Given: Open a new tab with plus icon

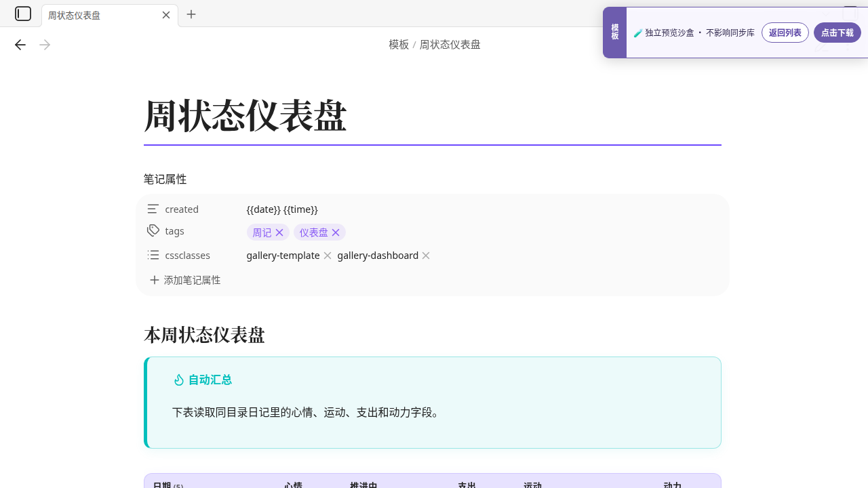Looking at the screenshot, I should point(191,14).
